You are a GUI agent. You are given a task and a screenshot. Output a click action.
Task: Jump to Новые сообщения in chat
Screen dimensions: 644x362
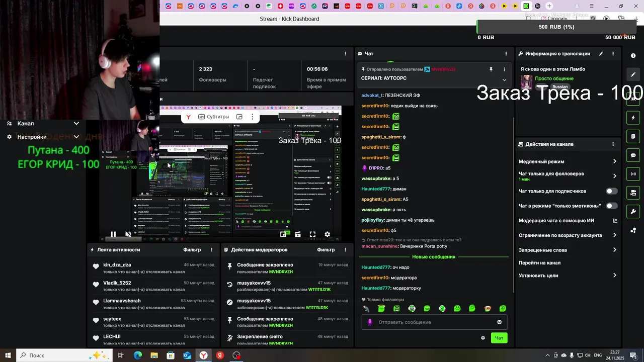click(434, 257)
